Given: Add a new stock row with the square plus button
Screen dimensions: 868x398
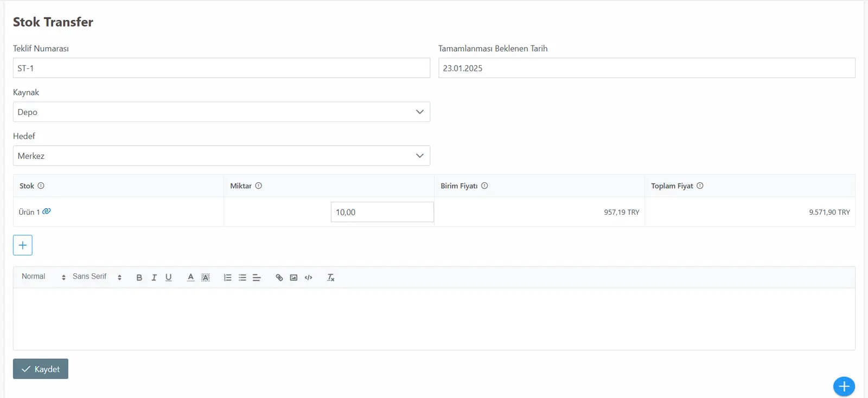Looking at the screenshot, I should (x=23, y=245).
